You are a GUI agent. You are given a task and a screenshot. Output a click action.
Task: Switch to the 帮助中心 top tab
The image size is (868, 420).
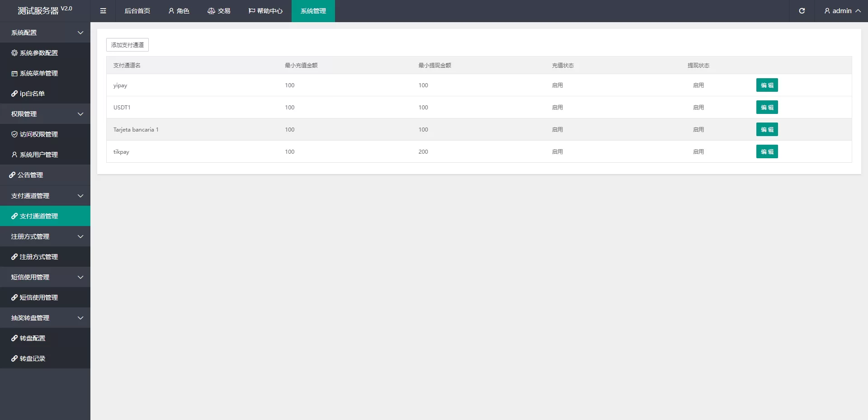click(x=265, y=11)
